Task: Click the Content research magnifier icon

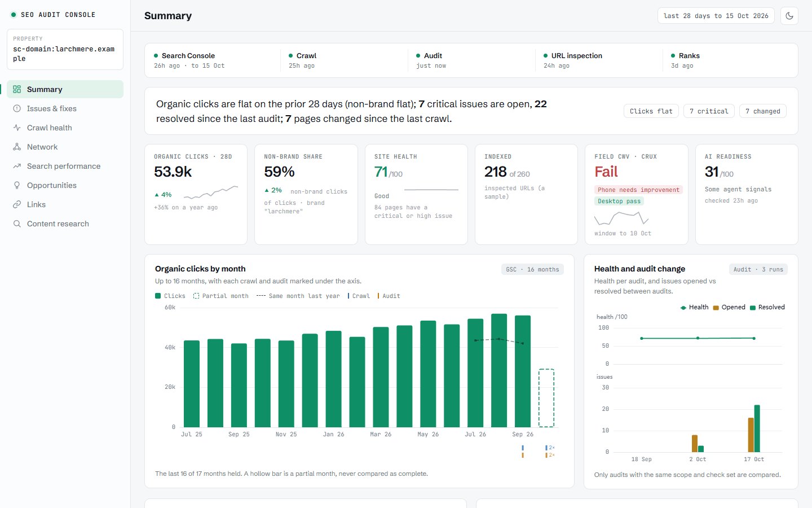Action: click(17, 224)
